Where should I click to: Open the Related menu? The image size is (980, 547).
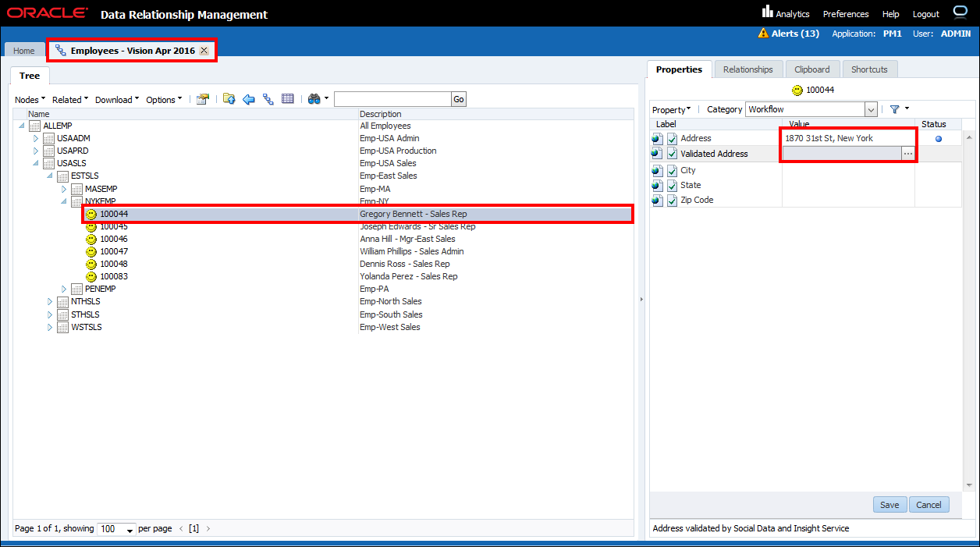pos(70,99)
